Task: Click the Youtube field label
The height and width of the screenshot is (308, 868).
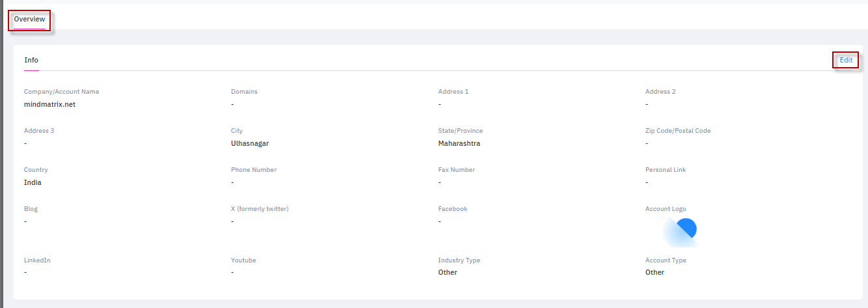Action: point(243,260)
